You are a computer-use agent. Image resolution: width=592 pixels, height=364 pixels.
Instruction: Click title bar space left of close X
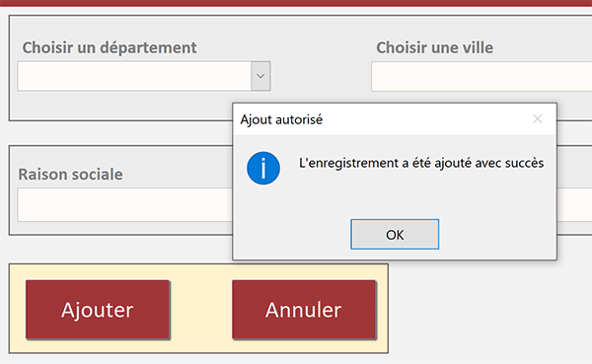(426, 119)
